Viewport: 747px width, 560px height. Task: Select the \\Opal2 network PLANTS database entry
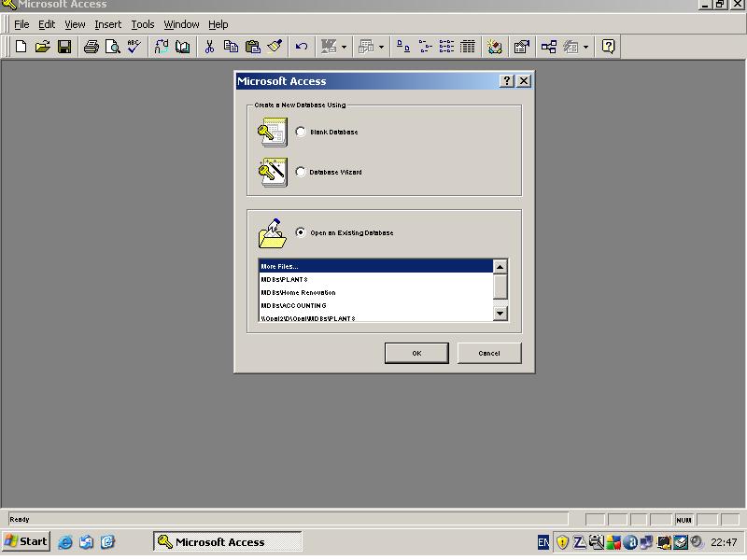point(375,317)
